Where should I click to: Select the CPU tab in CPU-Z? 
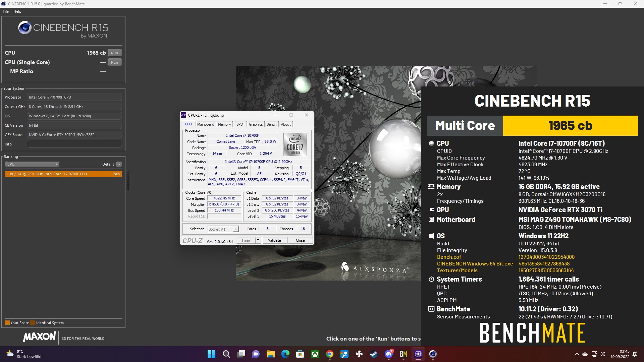(x=189, y=124)
